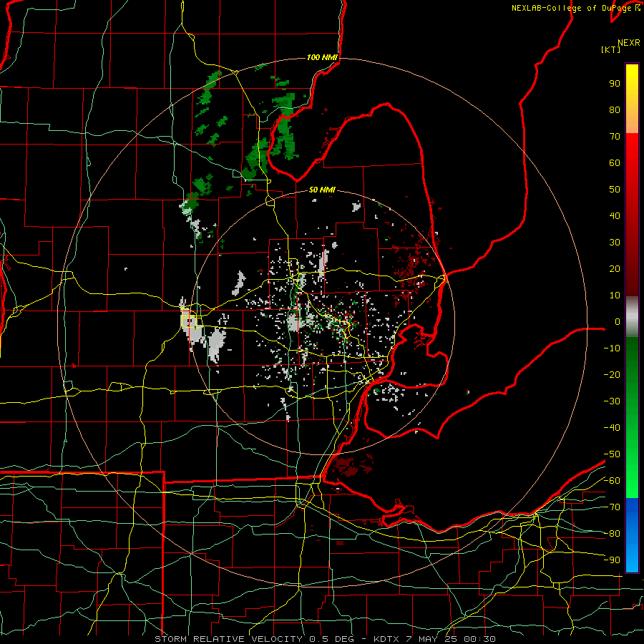Select the -40 scale value
This screenshot has width=644, height=644.
(x=612, y=428)
